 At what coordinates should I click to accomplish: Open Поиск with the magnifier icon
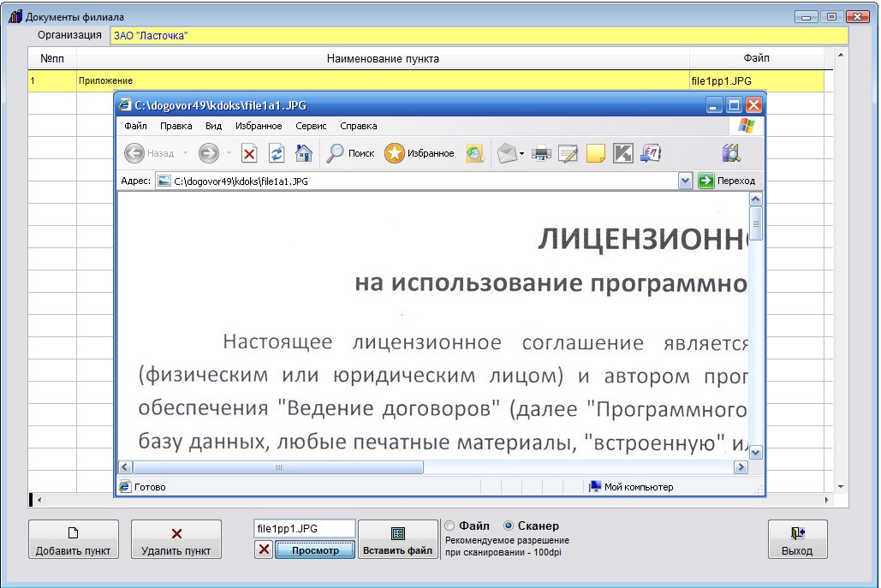coord(351,154)
